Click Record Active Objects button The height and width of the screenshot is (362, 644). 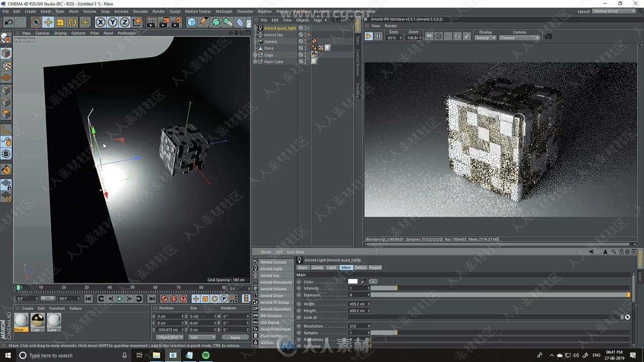(x=165, y=299)
